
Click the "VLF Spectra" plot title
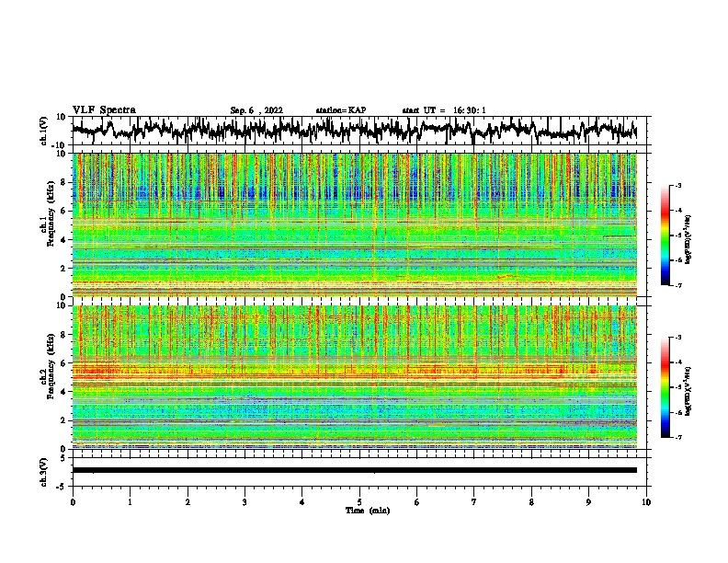point(104,110)
